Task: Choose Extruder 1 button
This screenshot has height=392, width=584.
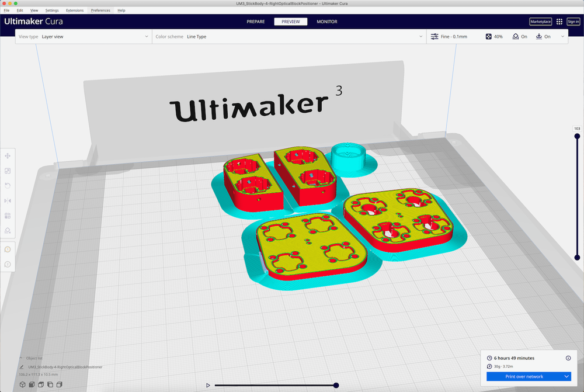Action: tap(8, 249)
